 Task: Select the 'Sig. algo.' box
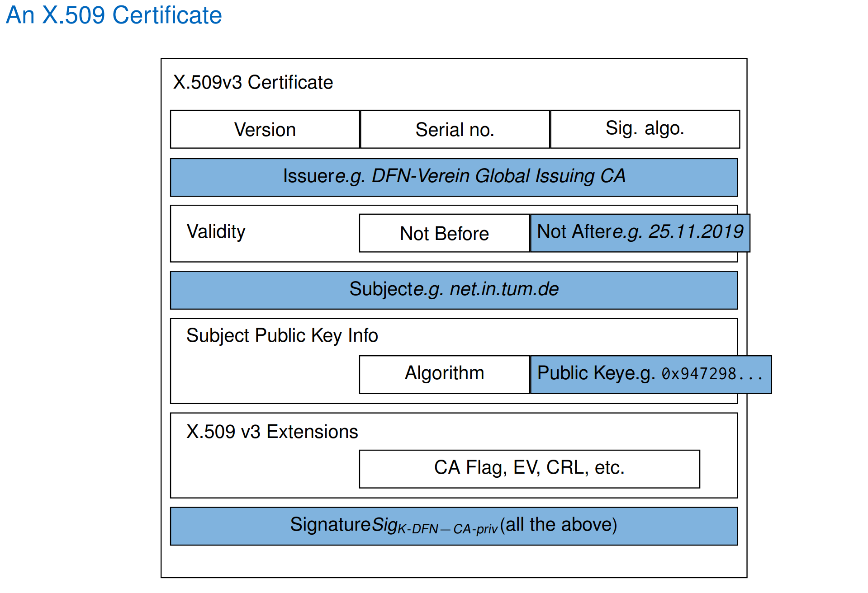pos(645,129)
